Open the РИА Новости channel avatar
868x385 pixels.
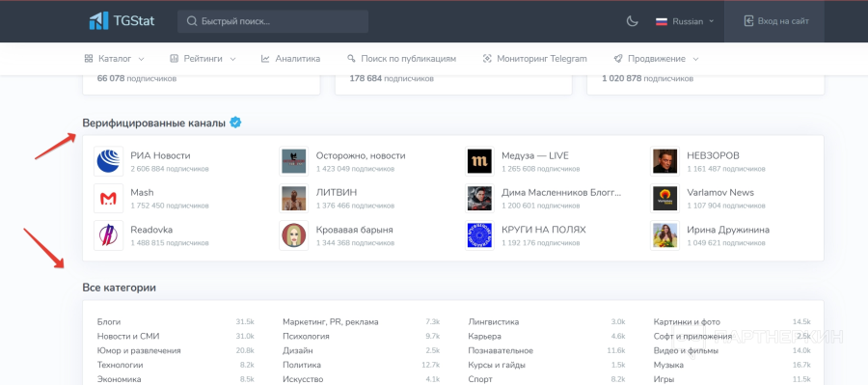(x=108, y=161)
